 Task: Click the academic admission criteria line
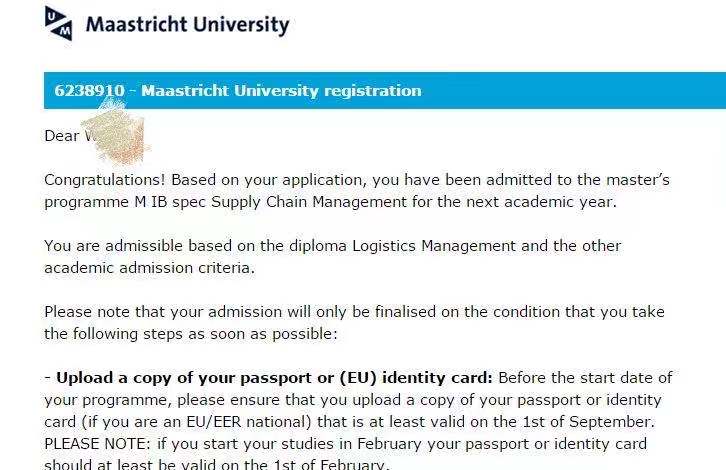pyautogui.click(x=150, y=268)
